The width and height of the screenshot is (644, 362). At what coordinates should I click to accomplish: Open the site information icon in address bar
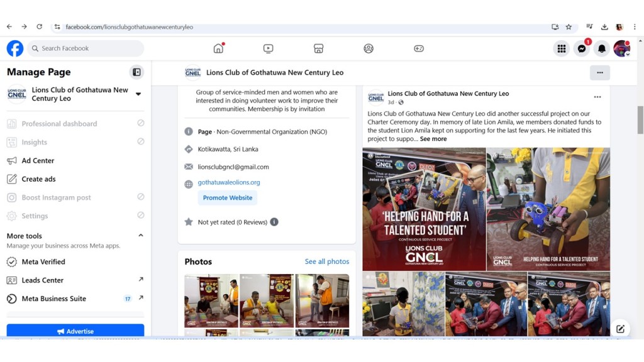click(x=57, y=27)
